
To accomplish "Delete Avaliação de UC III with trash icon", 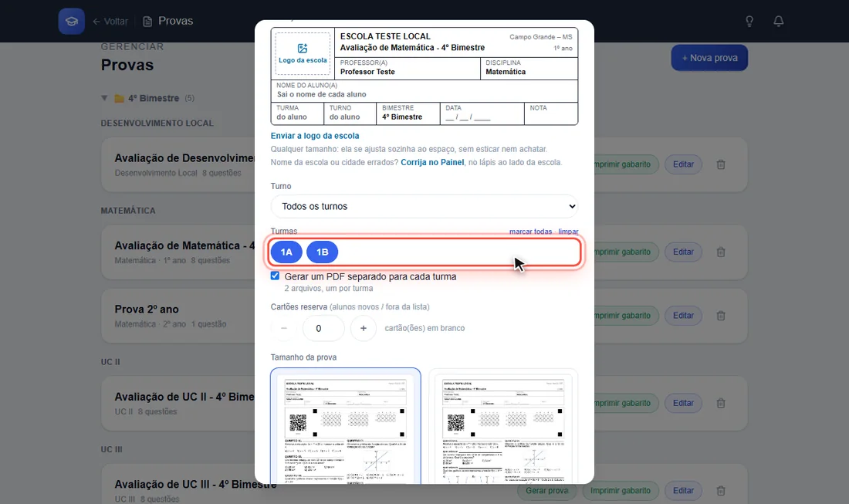I will [721, 490].
